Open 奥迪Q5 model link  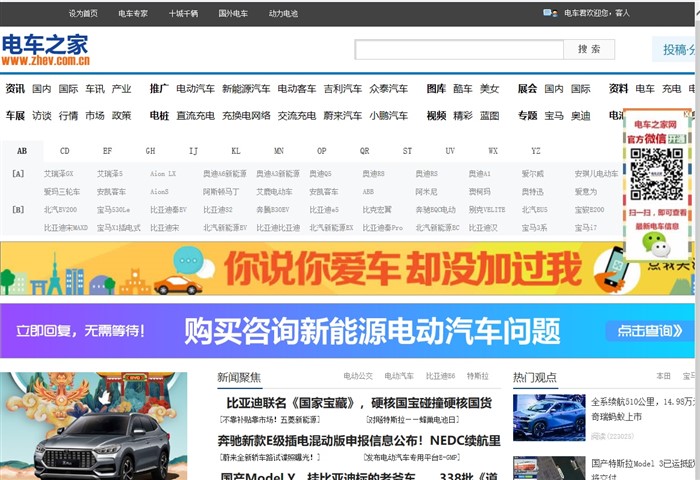(321, 174)
